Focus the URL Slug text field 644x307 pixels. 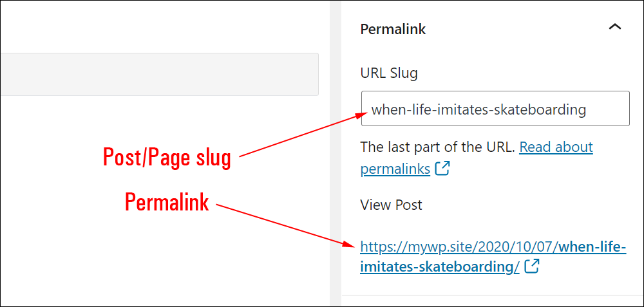click(x=495, y=108)
